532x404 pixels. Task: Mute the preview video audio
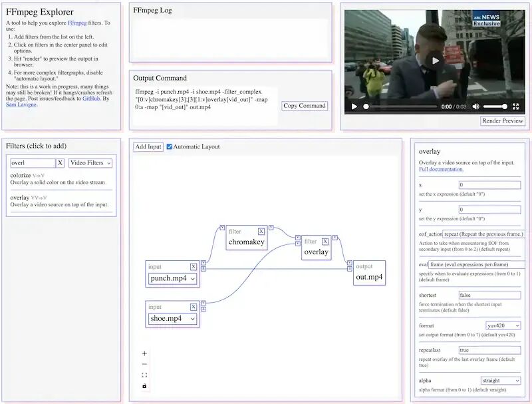pyautogui.click(x=475, y=106)
